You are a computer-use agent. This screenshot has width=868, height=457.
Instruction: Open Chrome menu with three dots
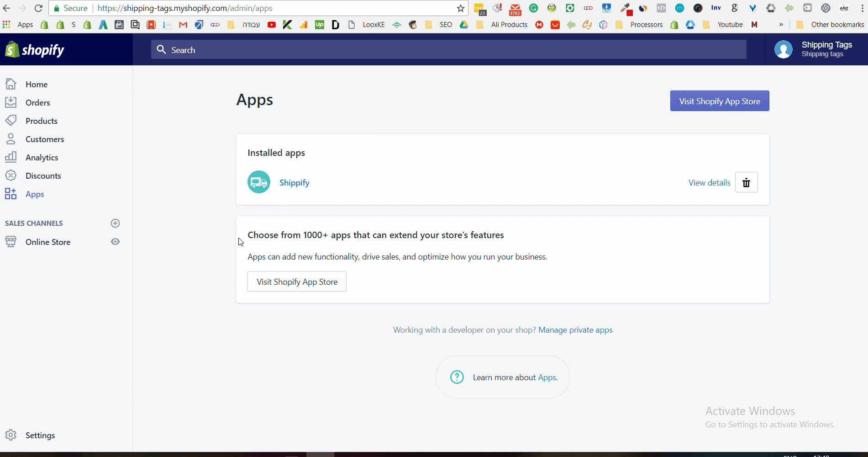tap(863, 8)
